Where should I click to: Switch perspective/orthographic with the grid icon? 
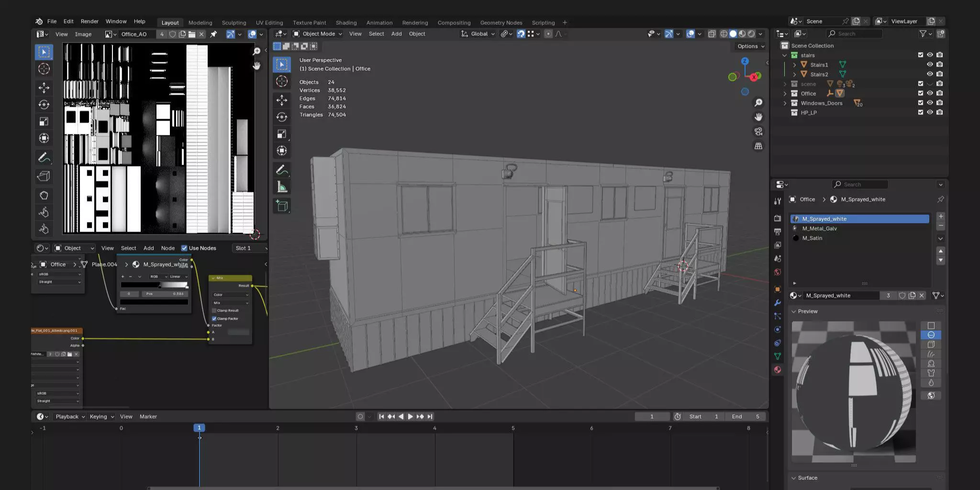(x=758, y=146)
